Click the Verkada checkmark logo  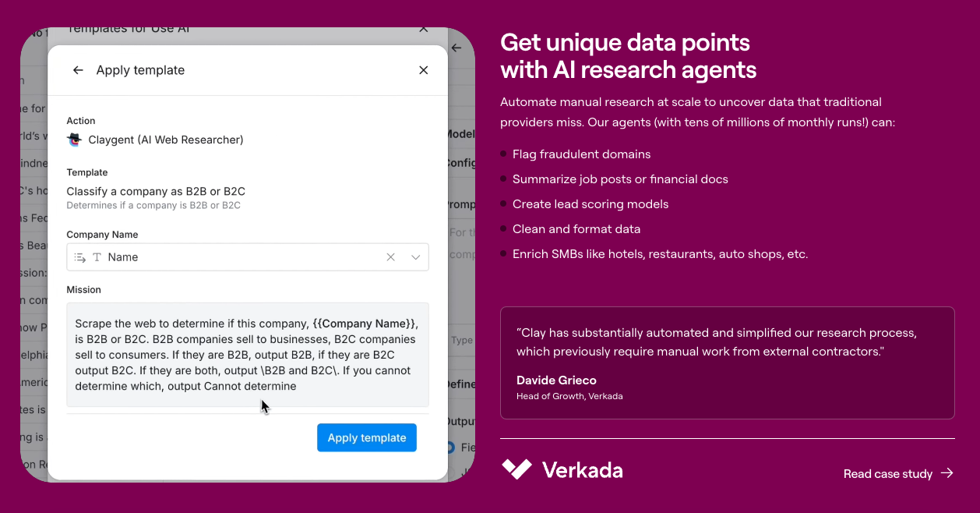[x=516, y=469]
